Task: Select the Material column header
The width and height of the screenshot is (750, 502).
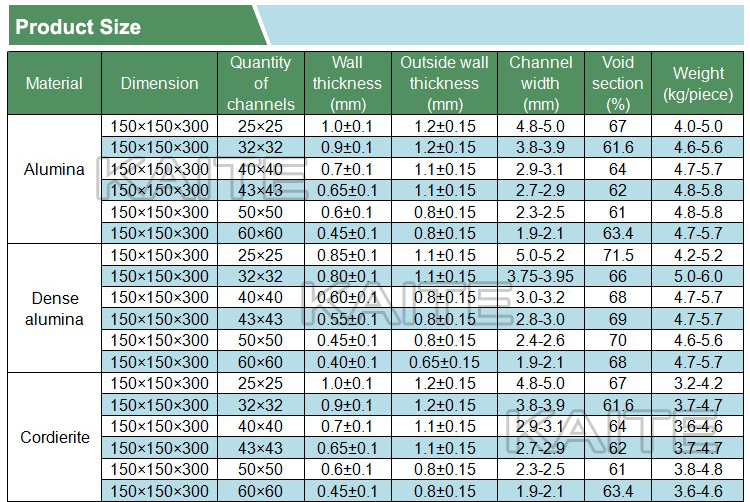Action: pos(55,83)
